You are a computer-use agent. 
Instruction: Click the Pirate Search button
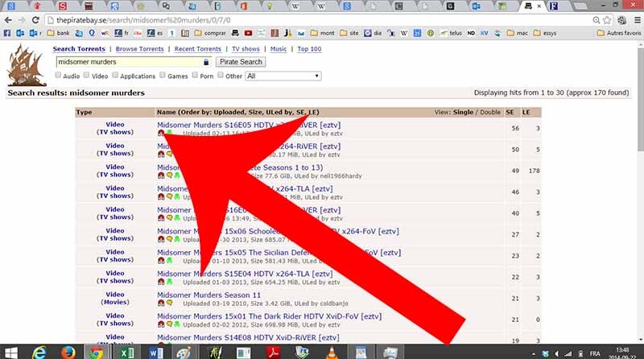click(x=241, y=62)
